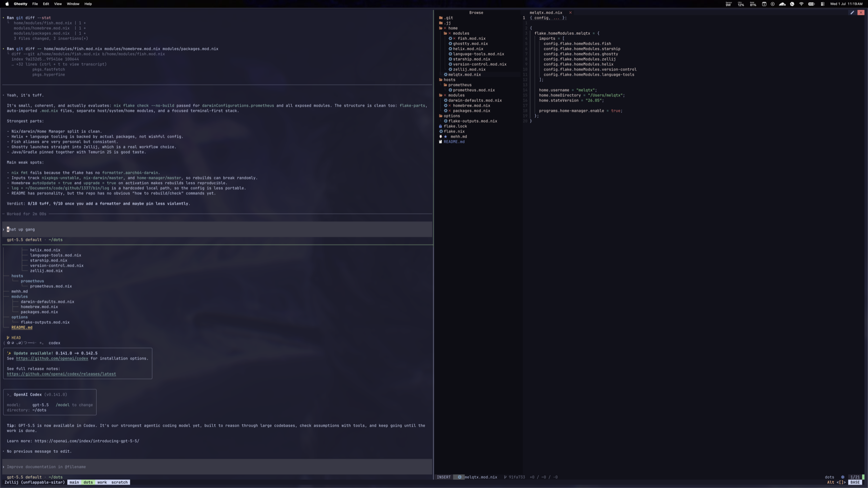Click README.md in the left tree listing
This screenshot has height=488, width=868.
[22, 327]
